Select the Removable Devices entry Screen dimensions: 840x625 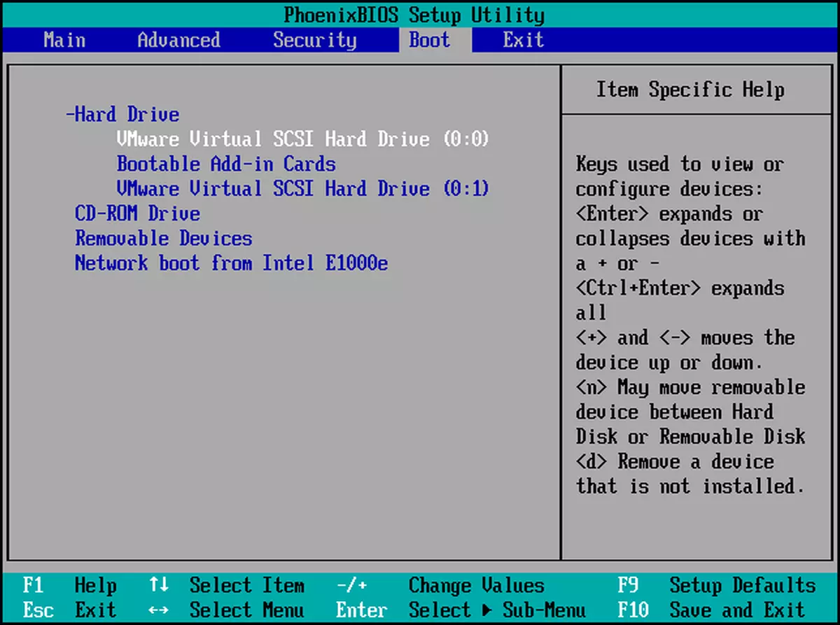point(163,239)
